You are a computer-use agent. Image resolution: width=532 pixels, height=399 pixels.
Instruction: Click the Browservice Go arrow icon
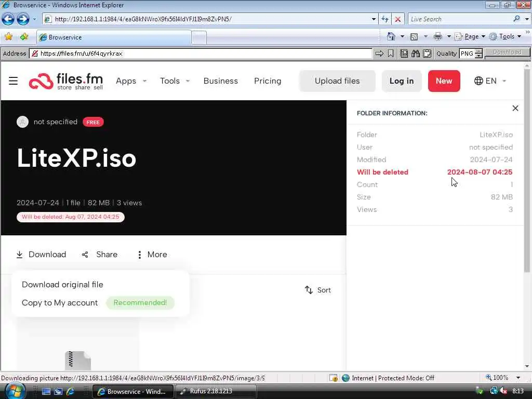pos(379,54)
